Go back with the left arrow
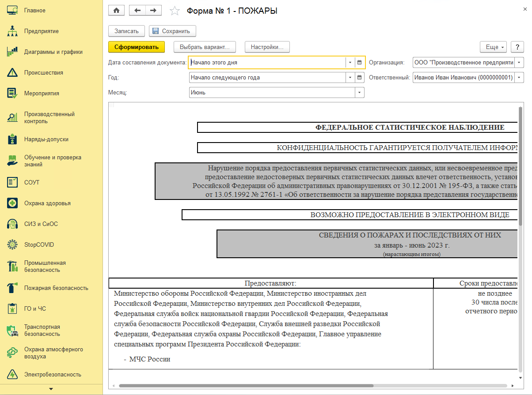The image size is (532, 395). pos(137,10)
